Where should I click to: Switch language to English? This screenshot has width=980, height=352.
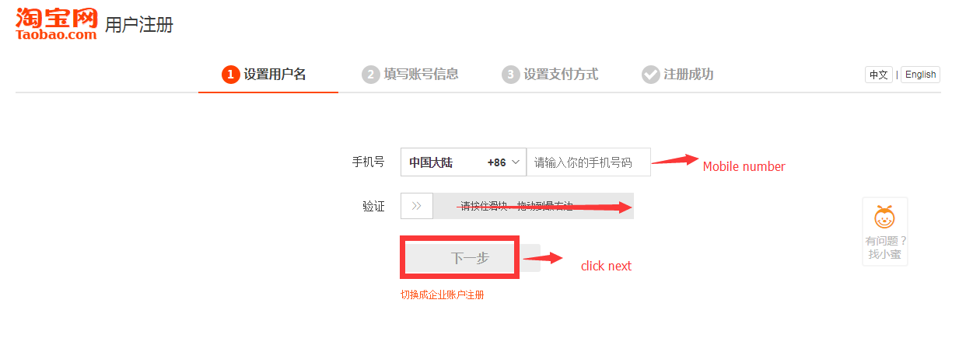(x=921, y=75)
